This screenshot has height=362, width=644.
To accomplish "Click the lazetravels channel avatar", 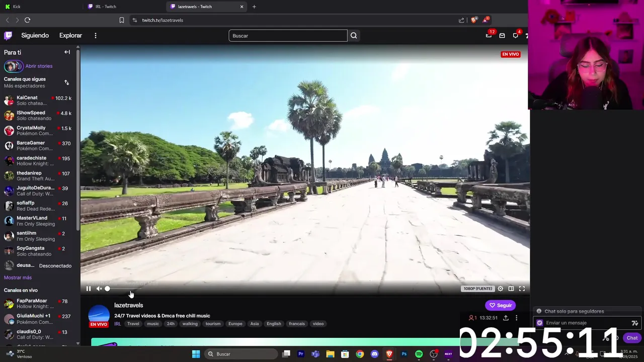I will click(99, 314).
